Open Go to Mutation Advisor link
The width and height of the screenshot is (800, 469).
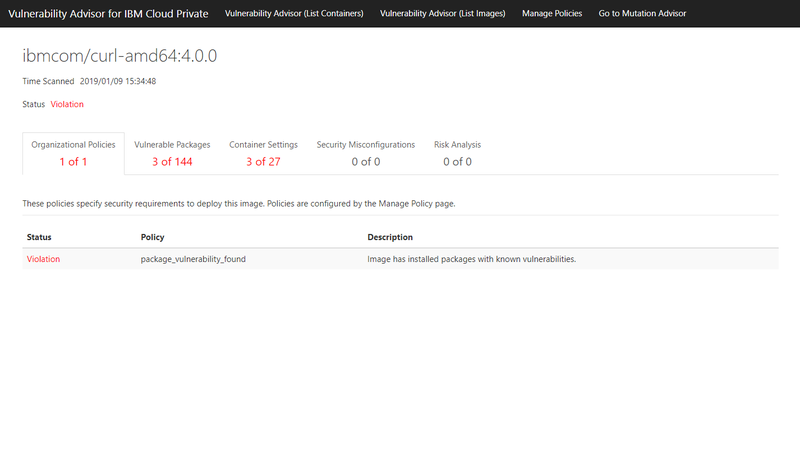(642, 14)
